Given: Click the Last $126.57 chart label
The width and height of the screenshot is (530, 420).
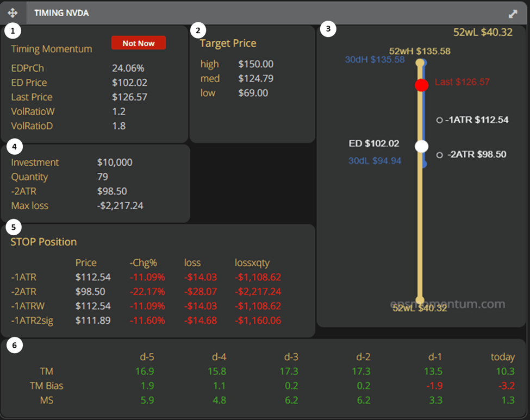Looking at the screenshot, I should [x=462, y=82].
